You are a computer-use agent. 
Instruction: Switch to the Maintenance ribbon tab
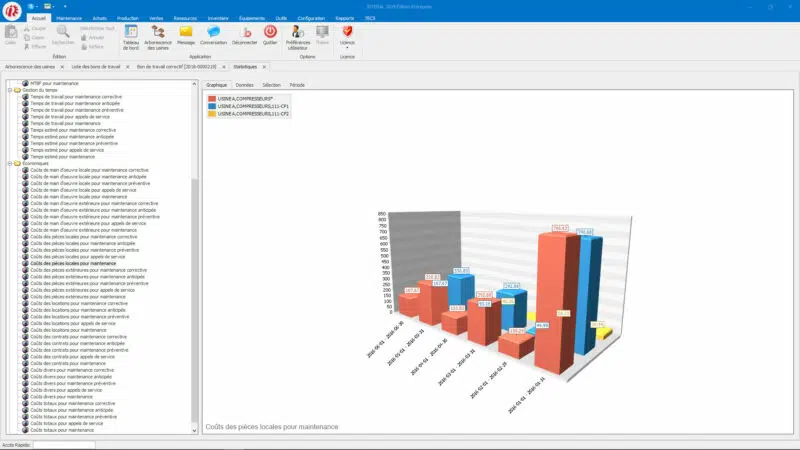(69, 18)
